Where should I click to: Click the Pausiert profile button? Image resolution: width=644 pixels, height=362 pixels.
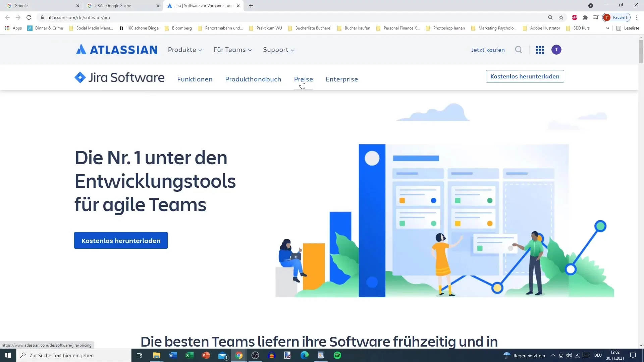pyautogui.click(x=616, y=17)
